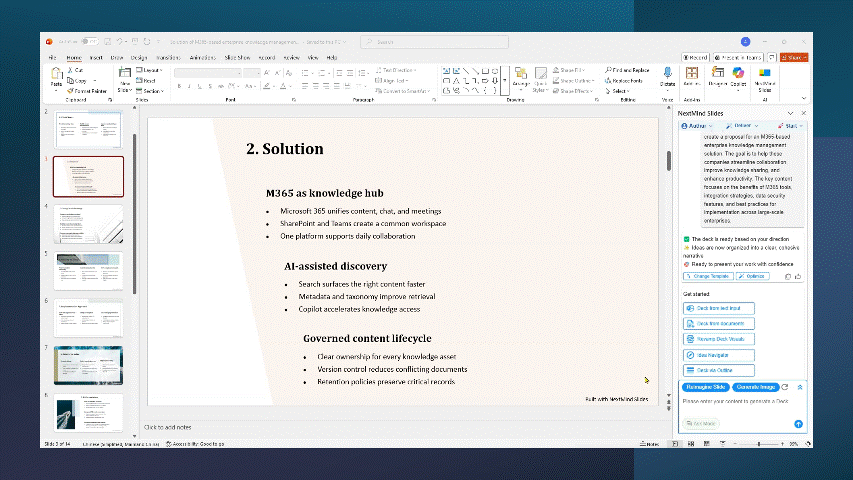The image size is (853, 480).
Task: Click the thumbs up feedback icon
Action: [x=798, y=276]
